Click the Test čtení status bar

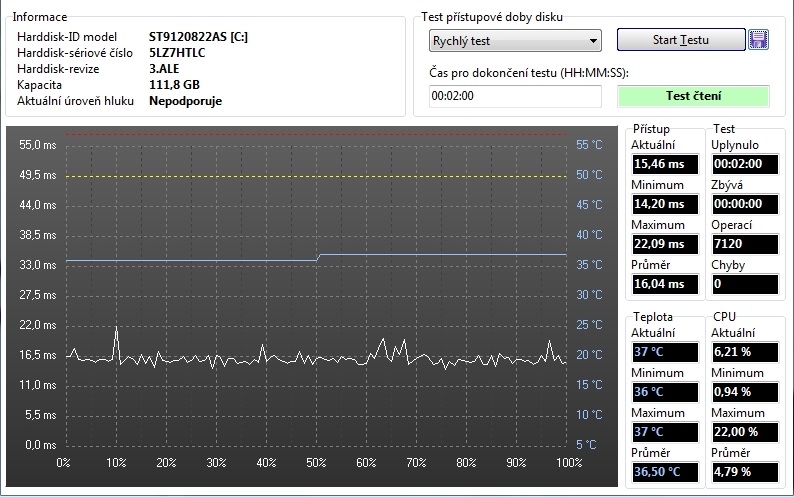(693, 96)
